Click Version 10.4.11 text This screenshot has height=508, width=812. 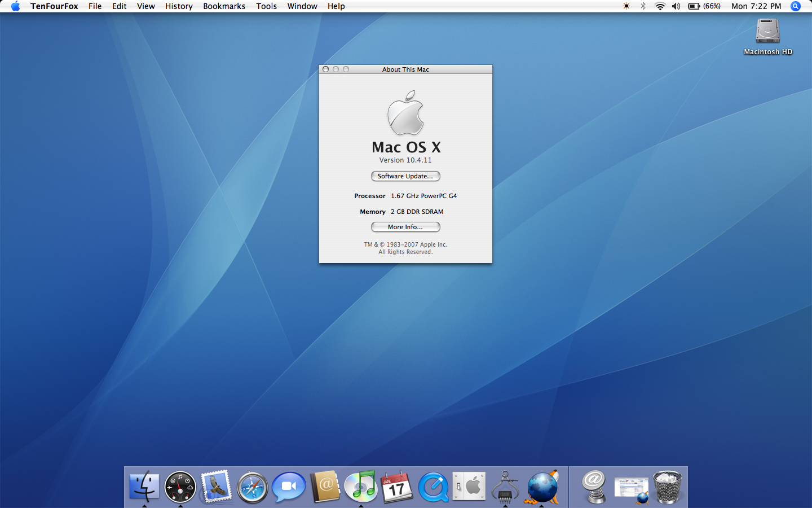tap(405, 160)
